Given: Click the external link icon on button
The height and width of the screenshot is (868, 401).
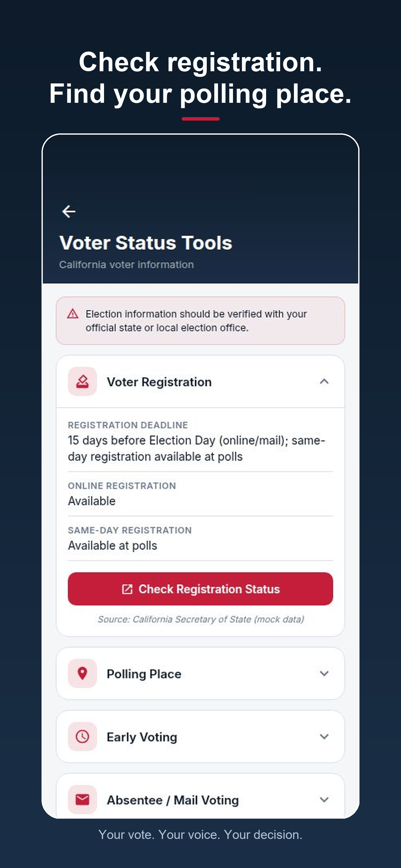Looking at the screenshot, I should tap(127, 589).
